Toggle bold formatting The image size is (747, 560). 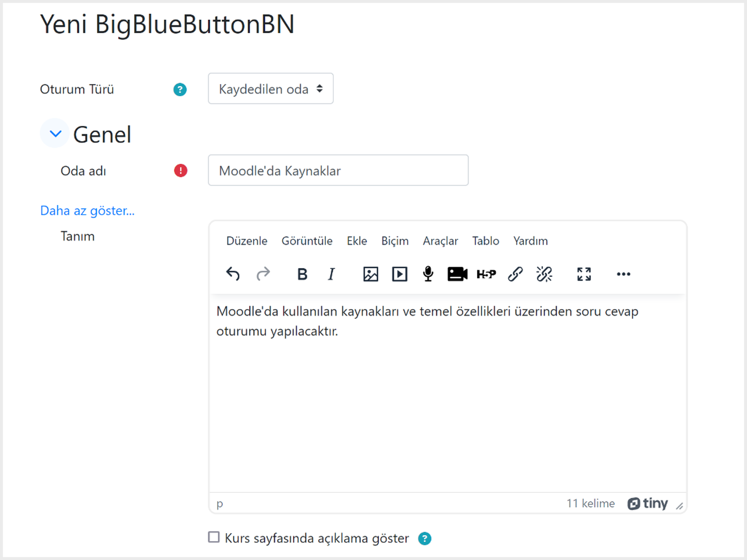302,274
